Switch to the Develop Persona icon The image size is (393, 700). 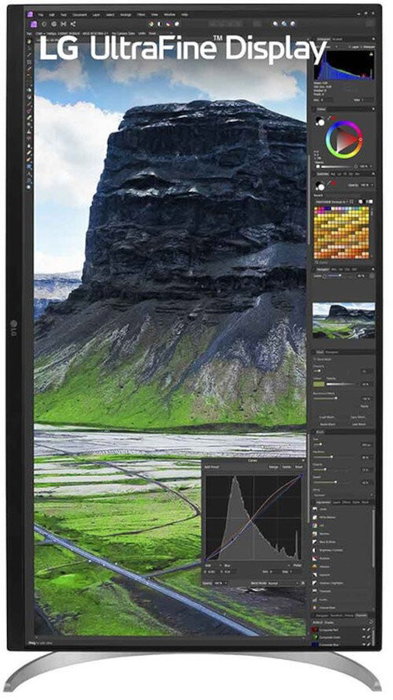(x=54, y=24)
